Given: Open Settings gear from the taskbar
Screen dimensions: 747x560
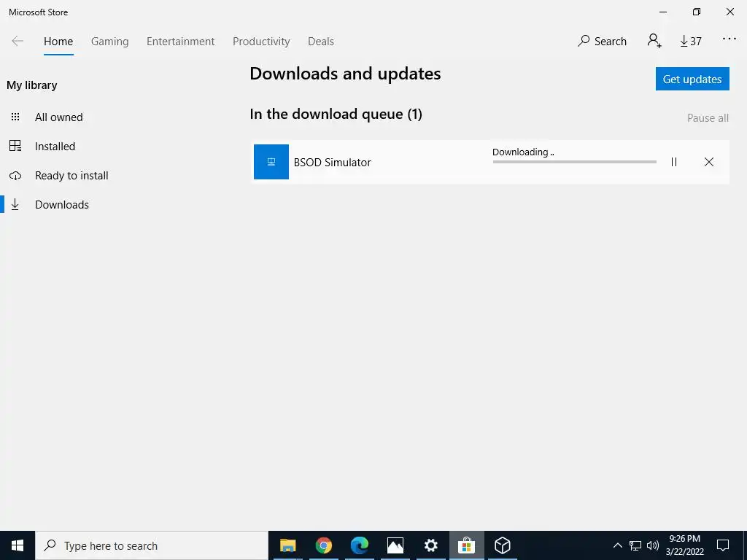Looking at the screenshot, I should tap(430, 545).
